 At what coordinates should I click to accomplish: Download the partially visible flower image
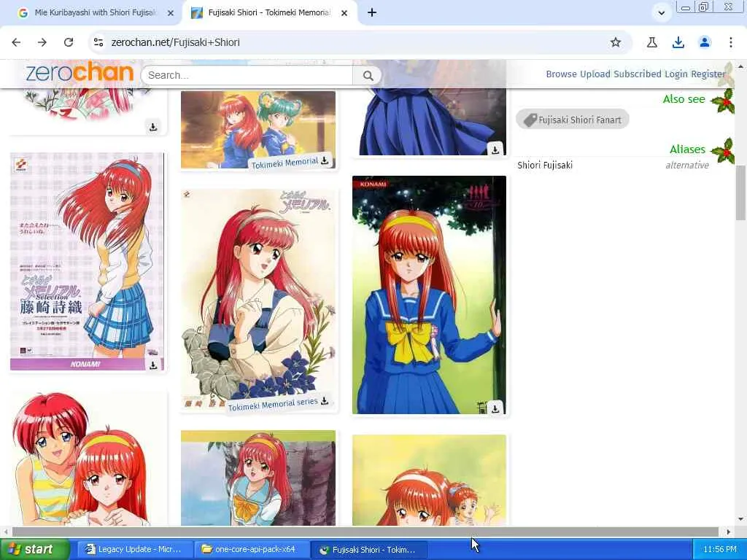[x=153, y=127]
